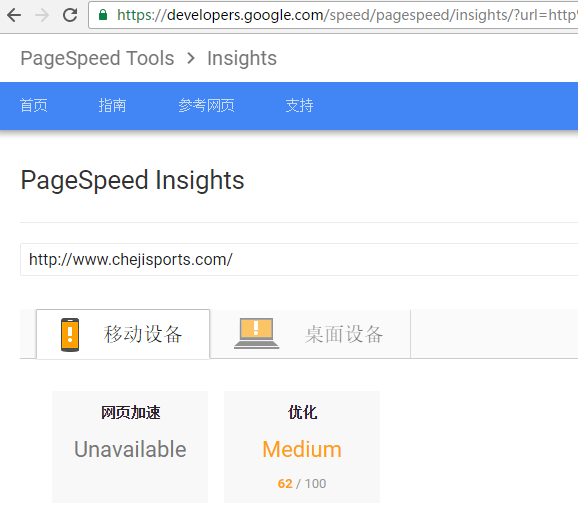Click the laptop warning icon

[257, 334]
